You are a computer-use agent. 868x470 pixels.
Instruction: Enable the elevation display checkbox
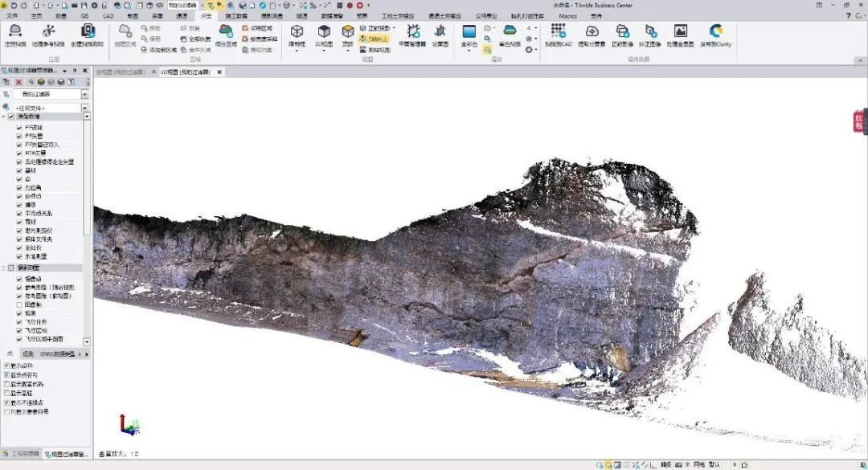[6, 393]
